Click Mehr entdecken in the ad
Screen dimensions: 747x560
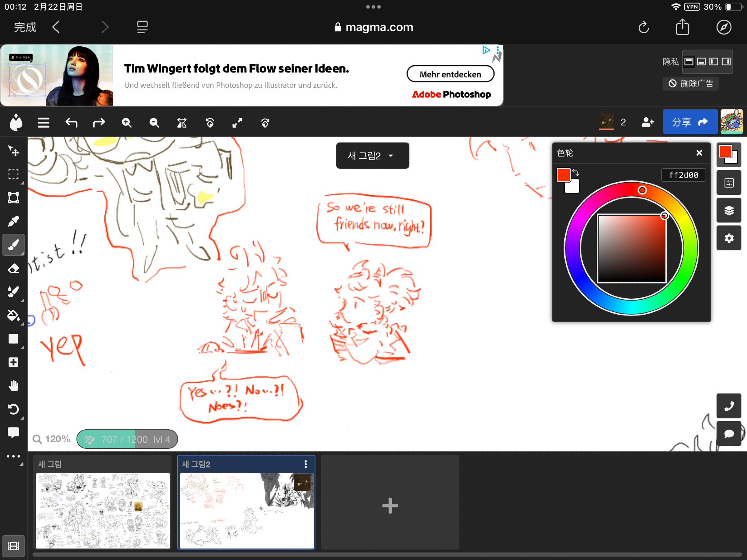point(450,74)
